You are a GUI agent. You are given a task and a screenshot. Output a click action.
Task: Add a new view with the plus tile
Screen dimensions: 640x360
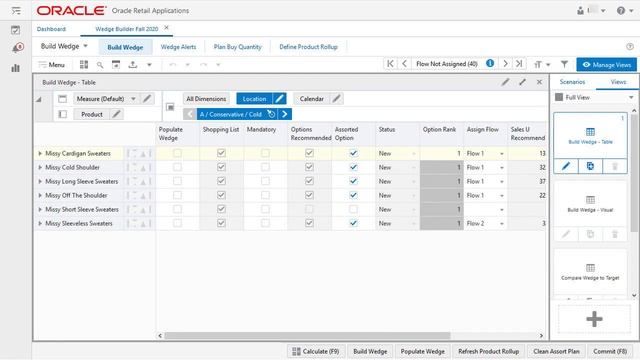pos(594,319)
